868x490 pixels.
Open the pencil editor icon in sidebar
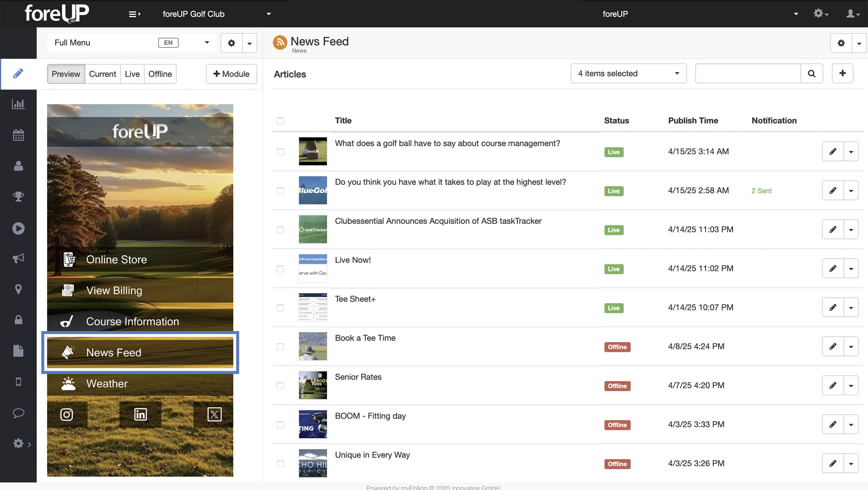(18, 74)
